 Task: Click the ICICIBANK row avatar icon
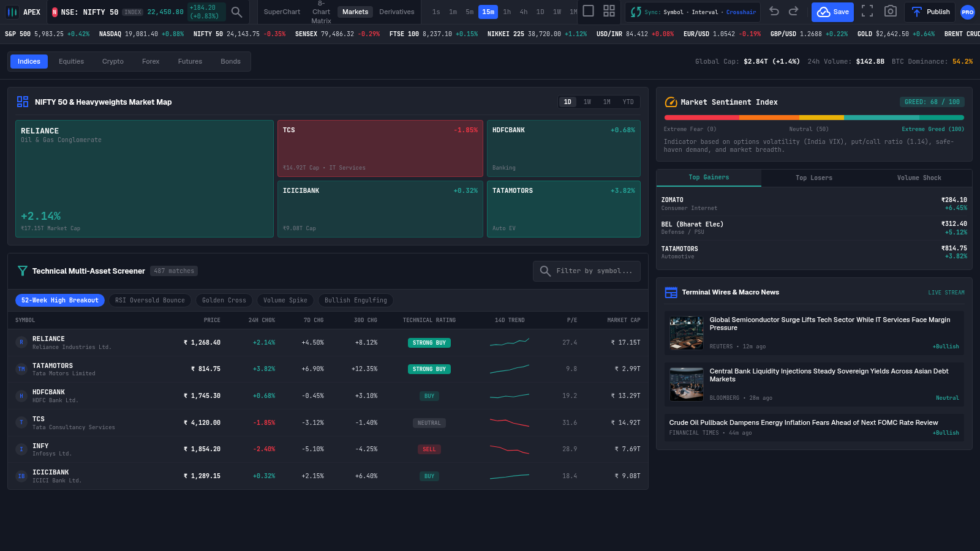[x=21, y=476]
